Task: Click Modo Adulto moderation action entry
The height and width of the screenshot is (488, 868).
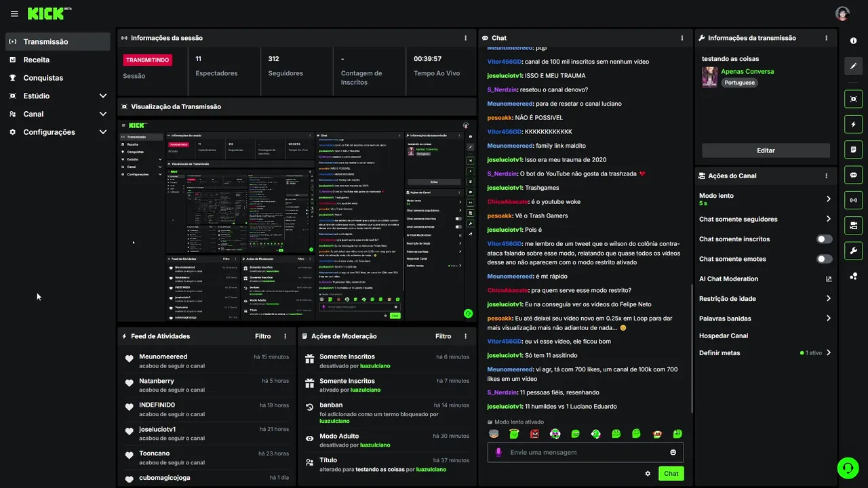Action: pyautogui.click(x=387, y=441)
